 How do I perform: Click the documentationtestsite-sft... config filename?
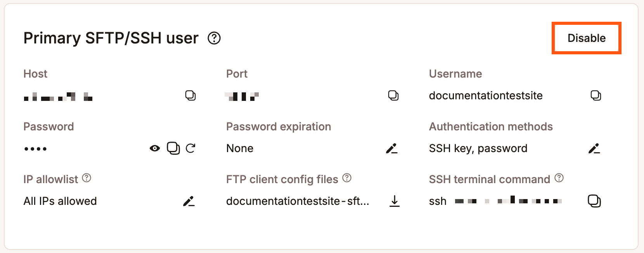coord(298,201)
